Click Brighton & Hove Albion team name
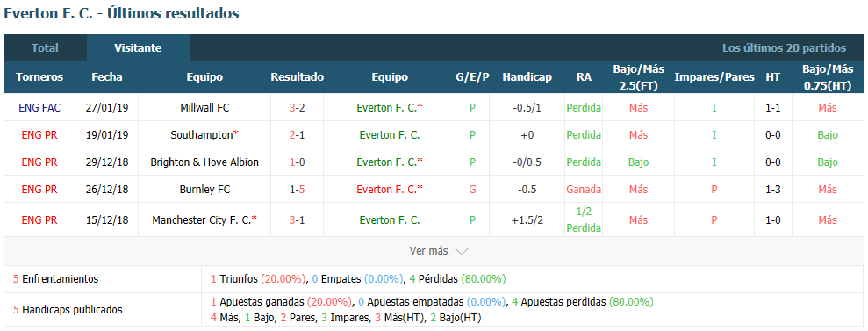The width and height of the screenshot is (868, 331). [204, 162]
